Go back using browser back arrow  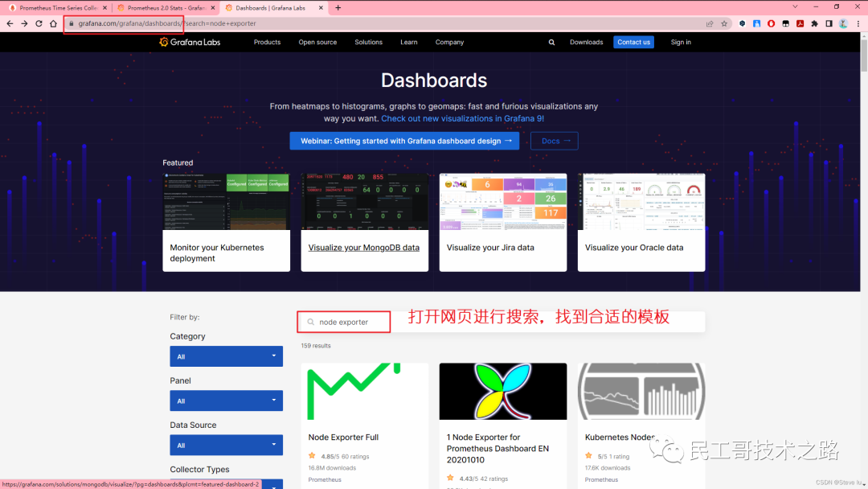click(10, 23)
